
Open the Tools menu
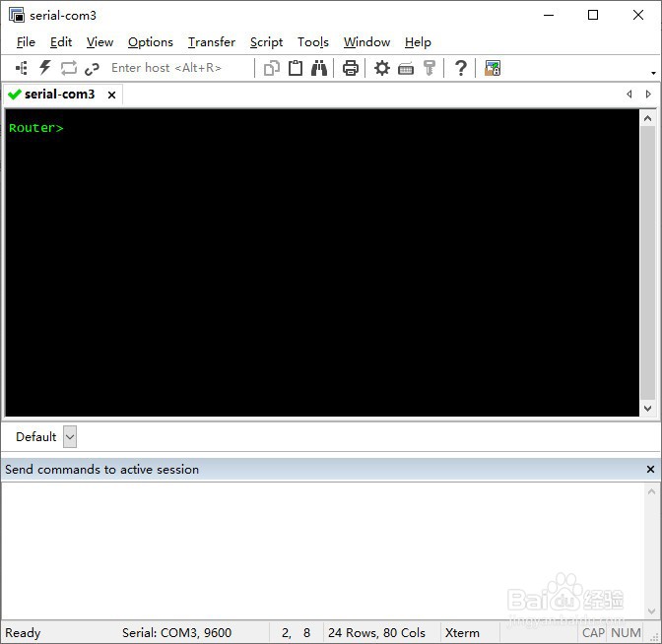(x=313, y=42)
